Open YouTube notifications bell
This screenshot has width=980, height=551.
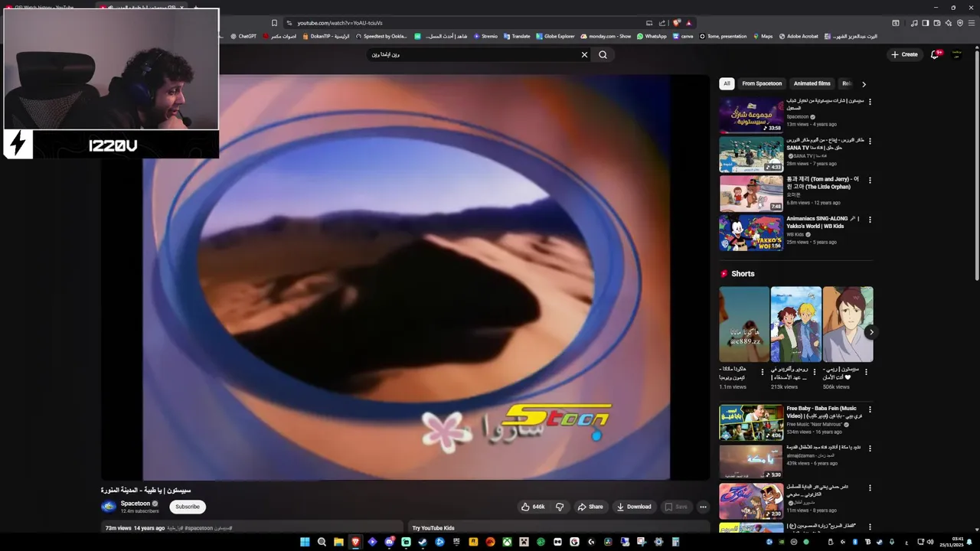coord(934,54)
